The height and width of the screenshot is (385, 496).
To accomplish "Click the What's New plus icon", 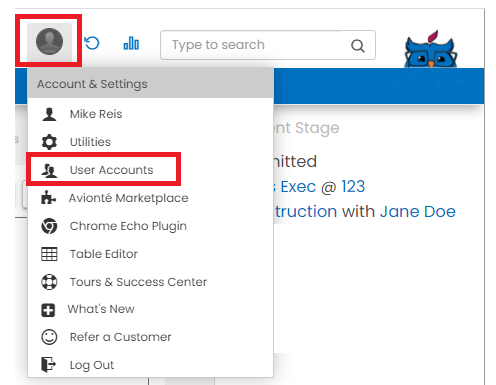I will coord(48,310).
